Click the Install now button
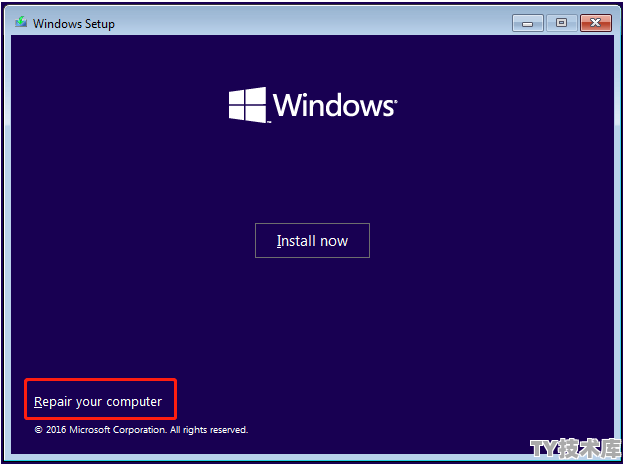This screenshot has height=467, width=626. [x=312, y=241]
